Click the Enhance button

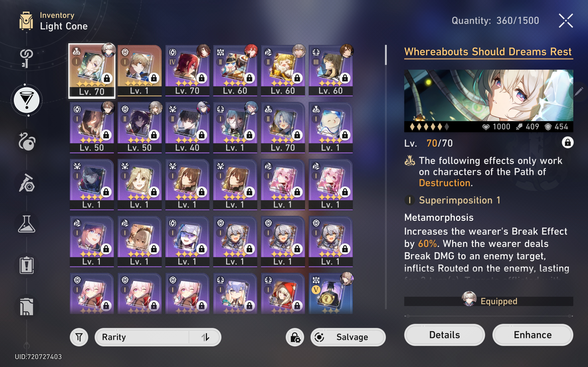point(533,335)
